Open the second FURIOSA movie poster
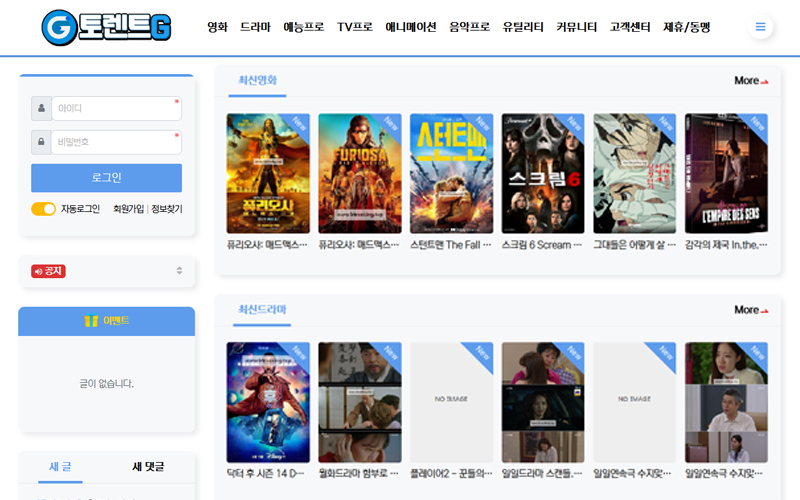 [x=360, y=173]
